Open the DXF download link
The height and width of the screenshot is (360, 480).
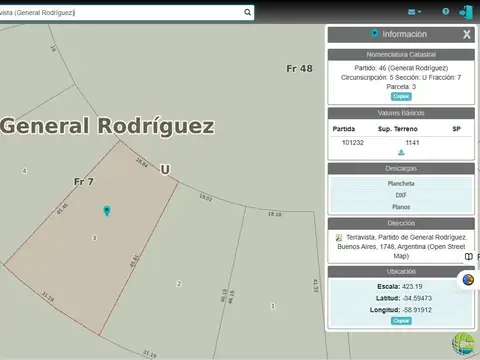(x=401, y=195)
